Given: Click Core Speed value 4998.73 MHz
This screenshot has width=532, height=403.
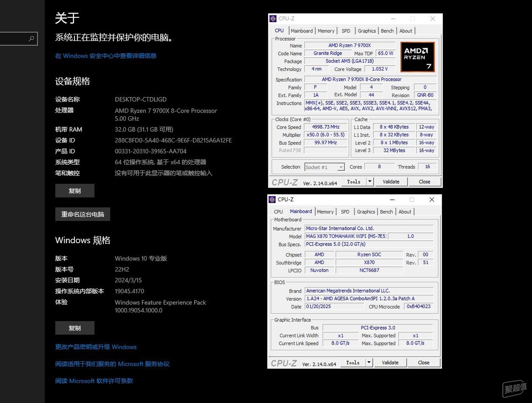Looking at the screenshot, I should (x=326, y=127).
